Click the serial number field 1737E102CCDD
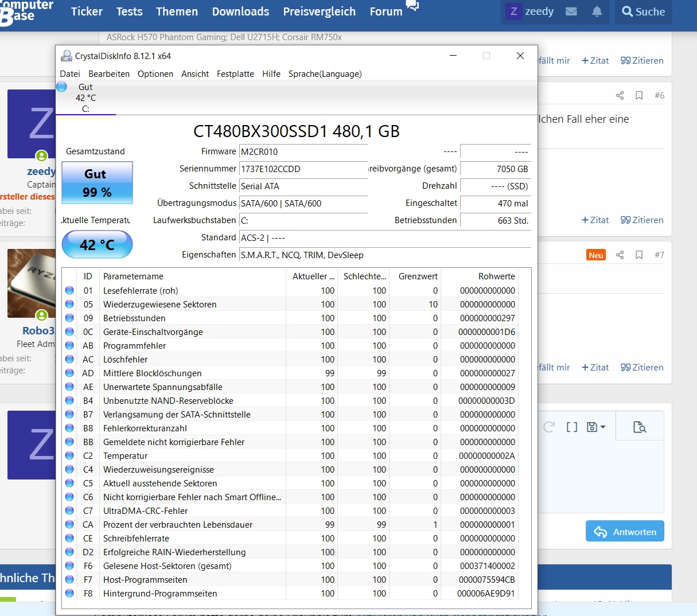The width and height of the screenshot is (697, 616). pos(303,169)
